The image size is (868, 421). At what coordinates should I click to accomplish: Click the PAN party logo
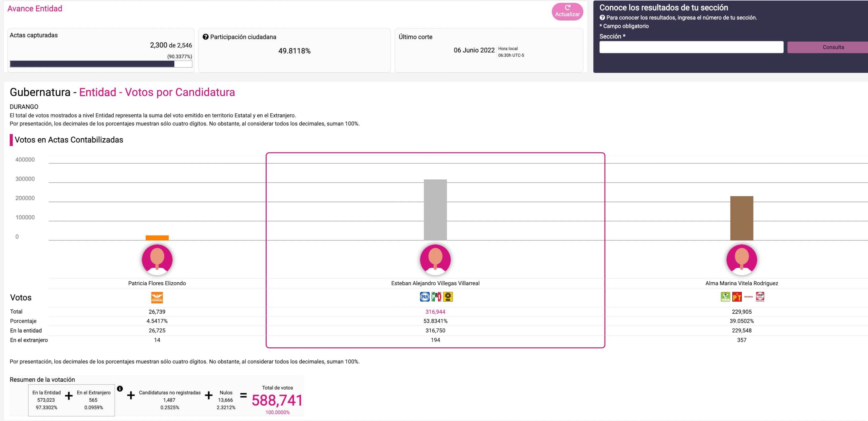(425, 296)
